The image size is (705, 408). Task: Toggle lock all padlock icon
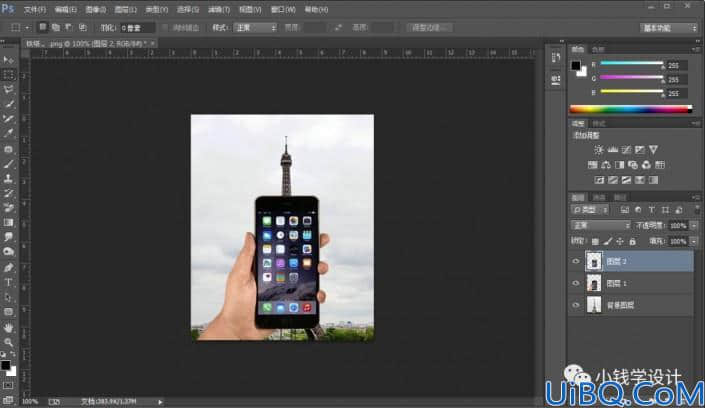pyautogui.click(x=632, y=242)
